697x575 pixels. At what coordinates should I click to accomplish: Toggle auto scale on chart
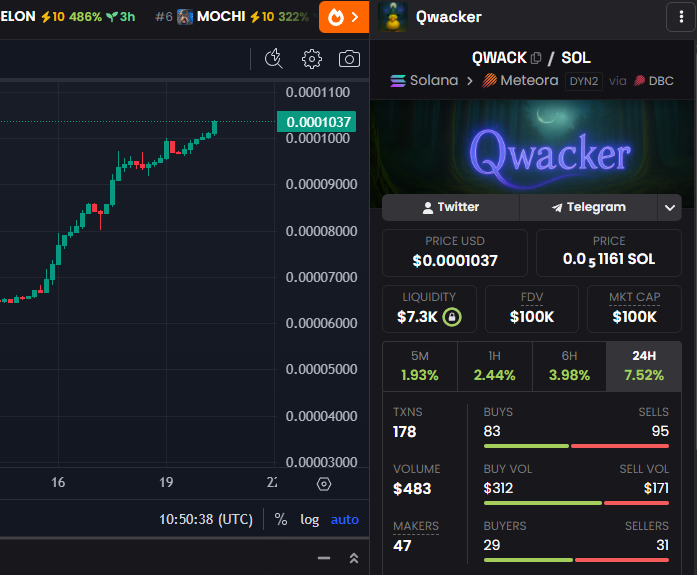[344, 519]
